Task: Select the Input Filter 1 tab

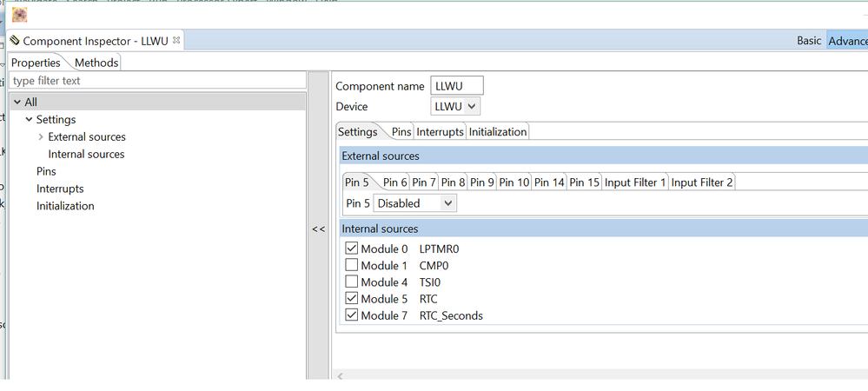Action: point(635,182)
